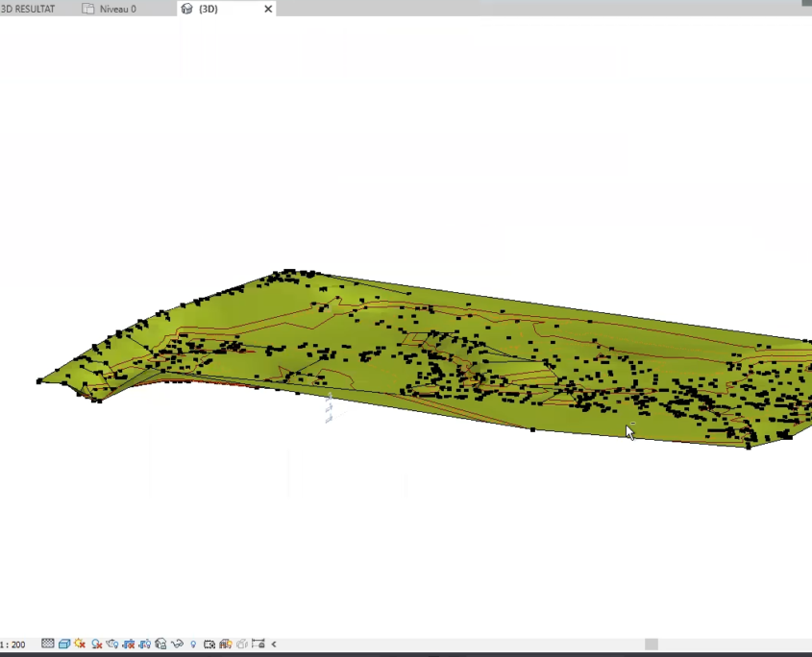Viewport: 812px width, 657px height.
Task: Close the (3D) view tab
Action: pyautogui.click(x=268, y=9)
